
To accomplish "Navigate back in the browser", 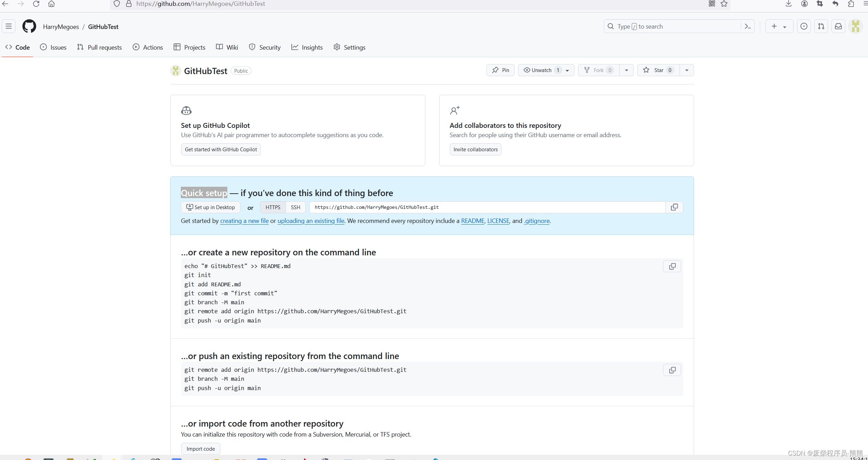I will (6, 4).
